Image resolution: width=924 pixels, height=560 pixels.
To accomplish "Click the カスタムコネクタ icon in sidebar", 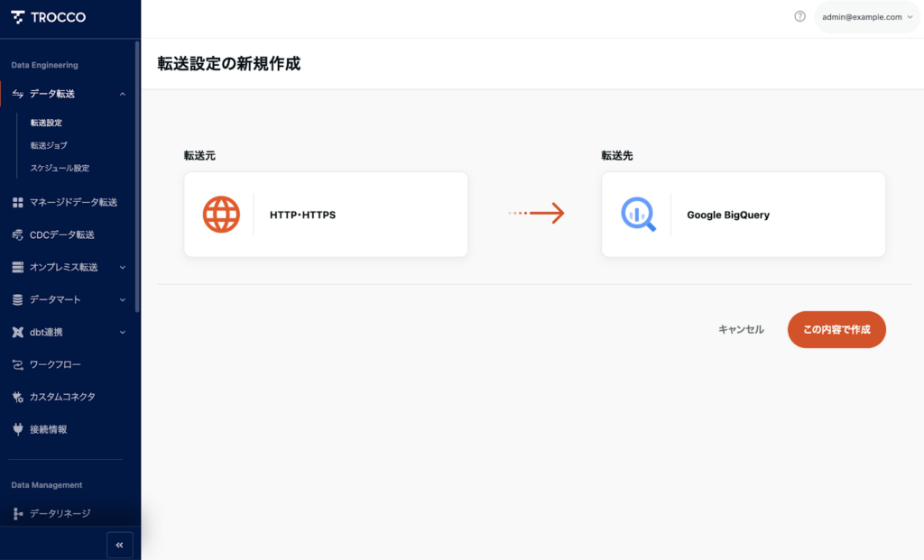I will (x=18, y=397).
